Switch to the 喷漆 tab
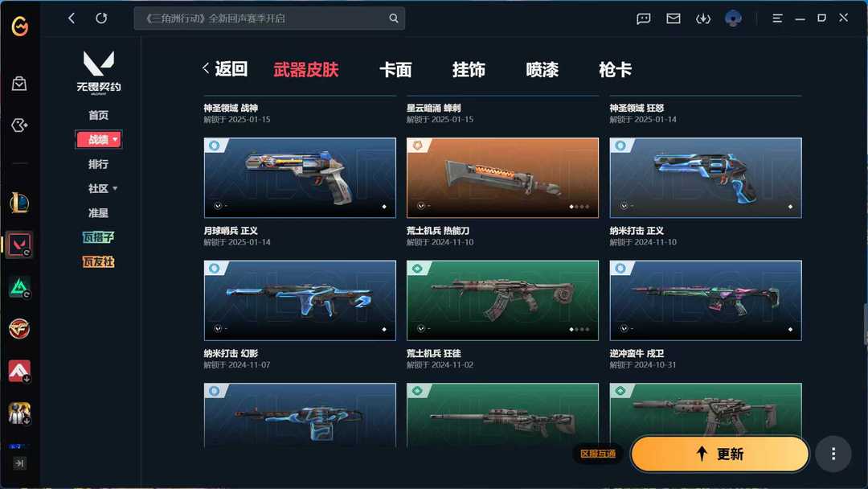Screen dimensions: 868x489 click(542, 70)
